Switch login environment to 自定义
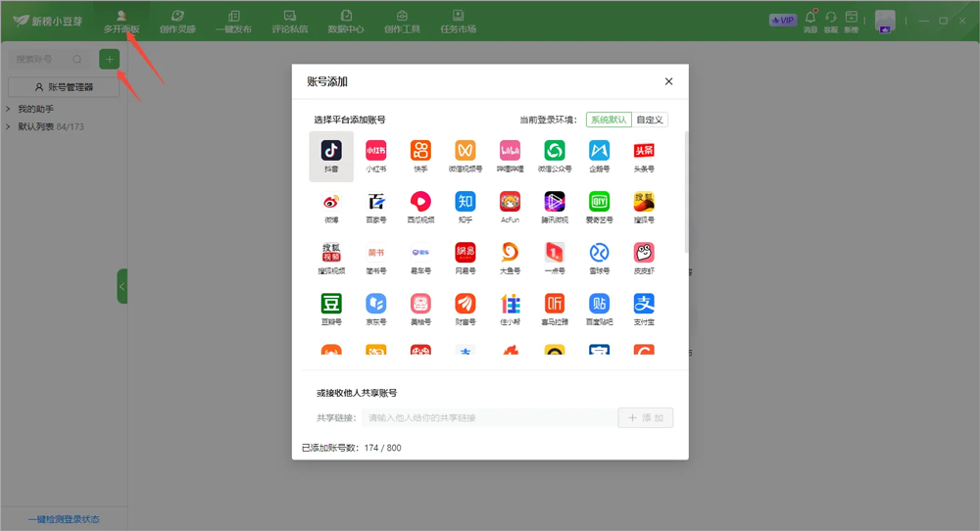Screen dimensions: 980x531 coord(650,120)
